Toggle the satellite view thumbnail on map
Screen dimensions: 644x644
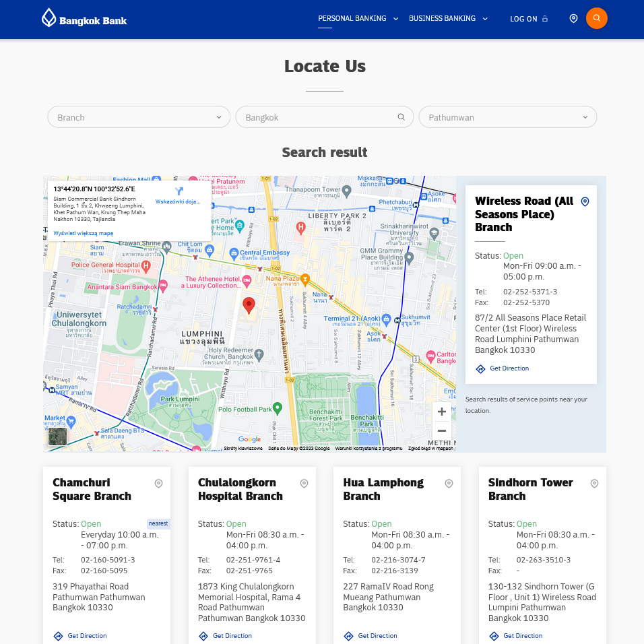point(58,436)
